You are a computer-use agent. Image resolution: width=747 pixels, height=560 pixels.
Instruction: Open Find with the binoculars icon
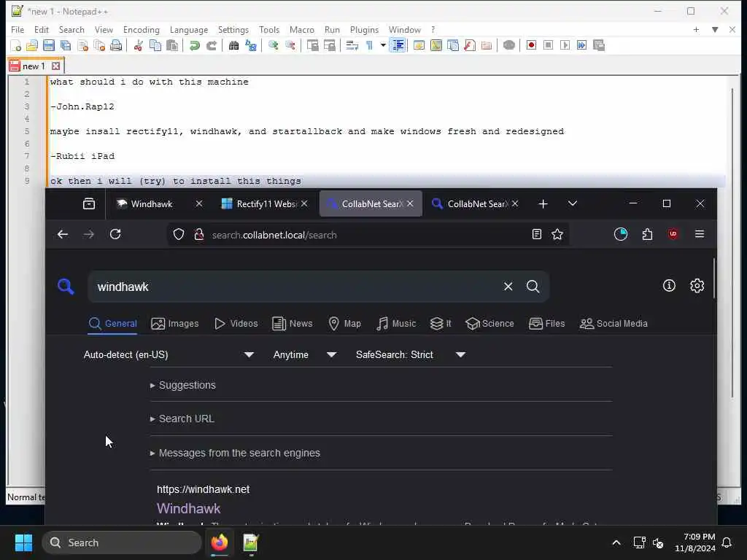tap(234, 45)
